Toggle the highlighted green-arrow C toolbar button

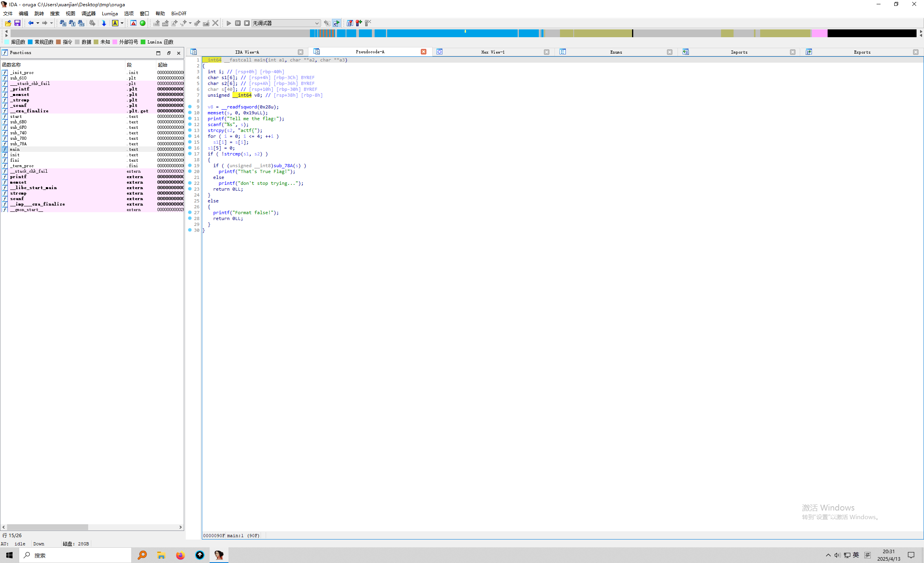tap(337, 23)
